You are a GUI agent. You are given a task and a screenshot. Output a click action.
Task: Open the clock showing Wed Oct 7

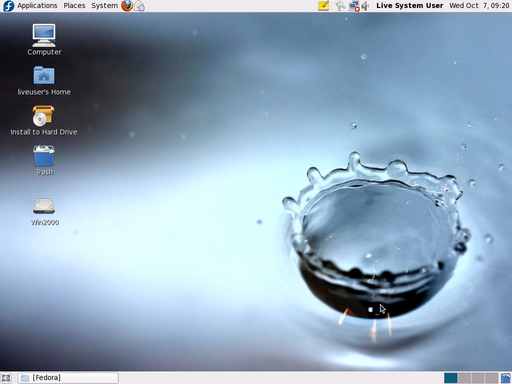click(479, 6)
